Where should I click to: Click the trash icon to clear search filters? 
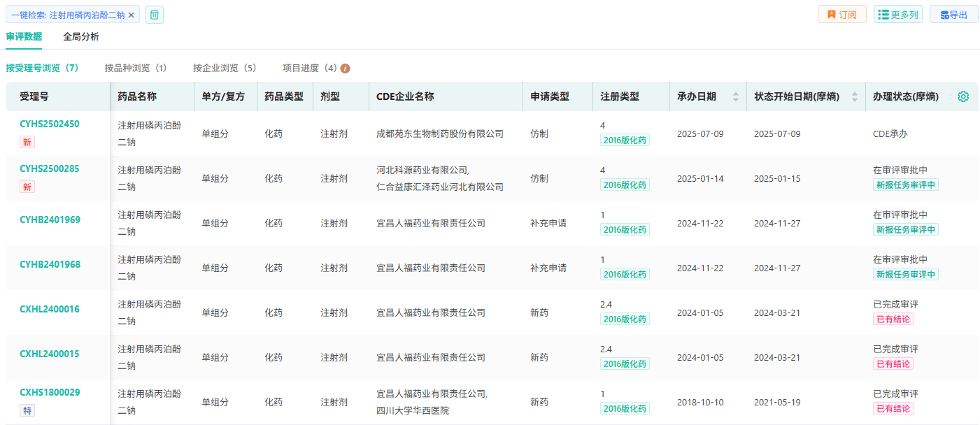pyautogui.click(x=155, y=15)
